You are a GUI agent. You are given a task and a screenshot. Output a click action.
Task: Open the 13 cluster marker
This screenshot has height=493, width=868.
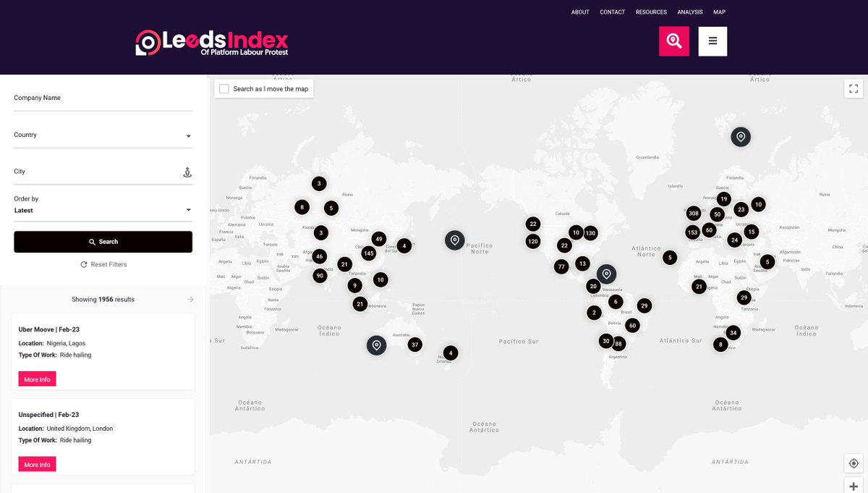582,264
